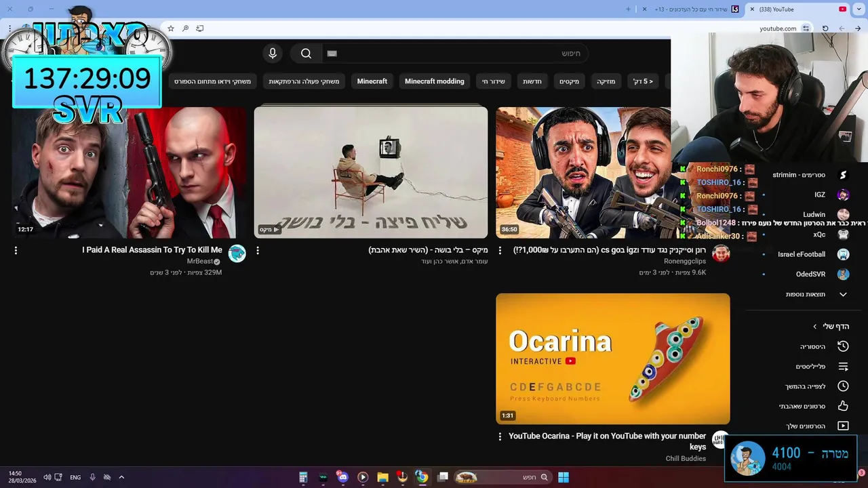Bookmark this page with the star icon
868x488 pixels.
(171, 28)
